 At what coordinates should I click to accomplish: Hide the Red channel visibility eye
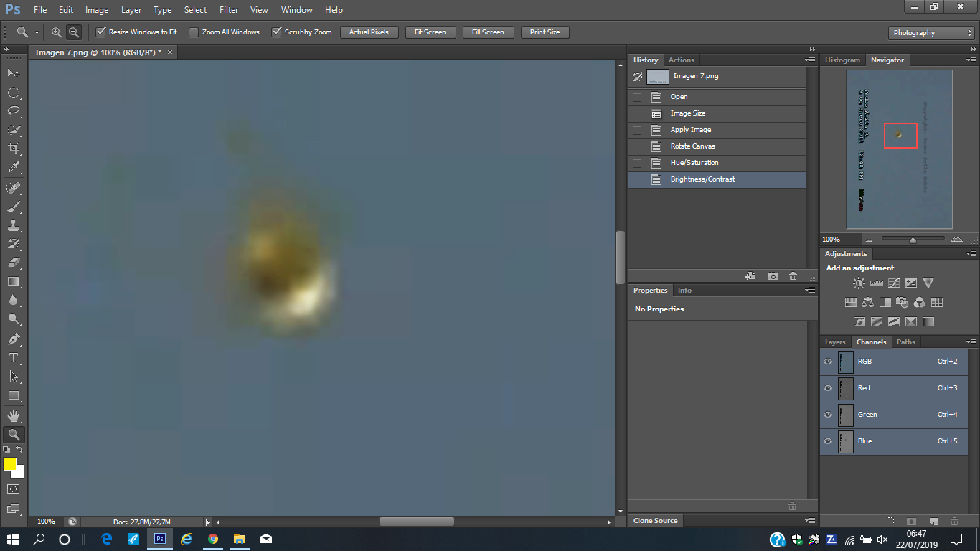pos(828,388)
